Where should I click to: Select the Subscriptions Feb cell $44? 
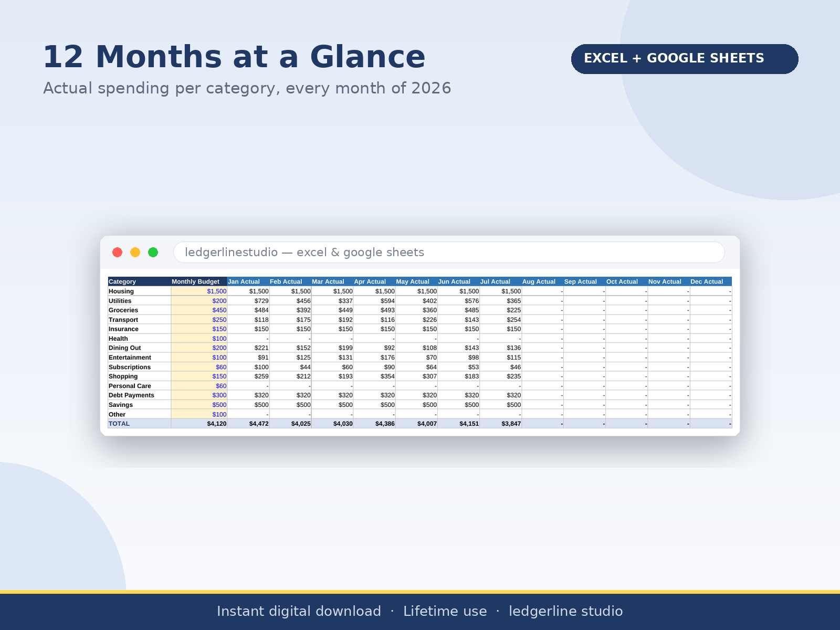290,367
